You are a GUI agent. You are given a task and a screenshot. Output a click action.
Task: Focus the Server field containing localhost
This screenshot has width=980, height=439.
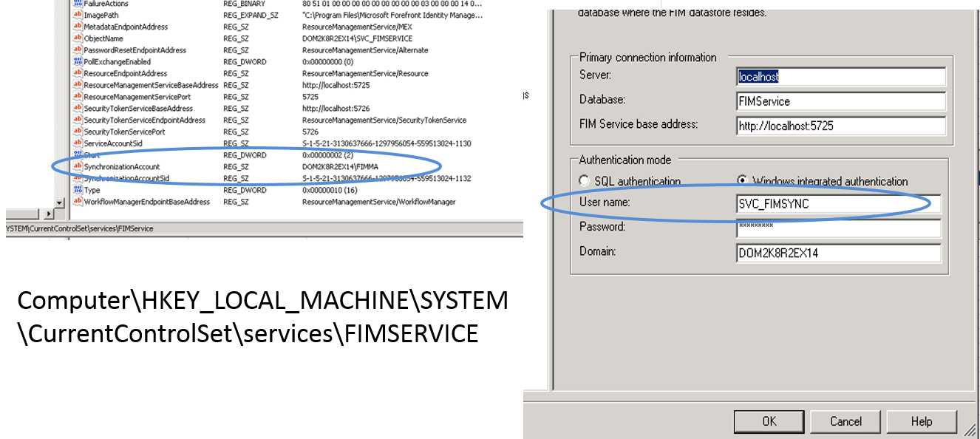[x=841, y=77]
